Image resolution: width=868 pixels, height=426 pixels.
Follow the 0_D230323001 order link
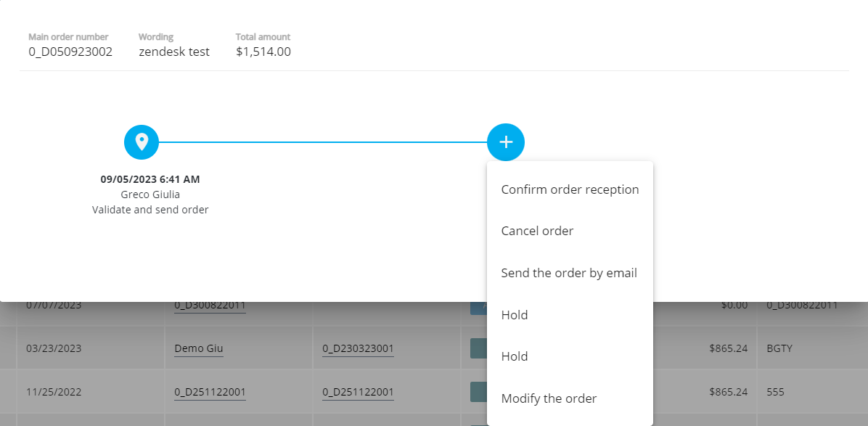(358, 348)
